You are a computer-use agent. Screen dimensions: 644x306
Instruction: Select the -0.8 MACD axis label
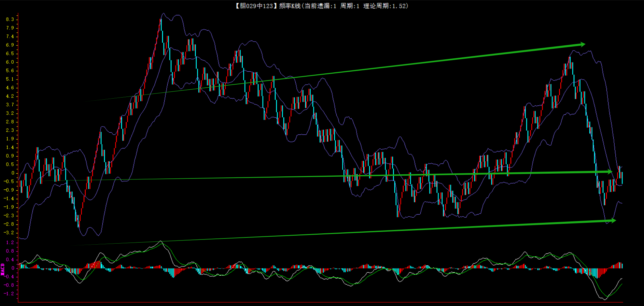click(9, 285)
